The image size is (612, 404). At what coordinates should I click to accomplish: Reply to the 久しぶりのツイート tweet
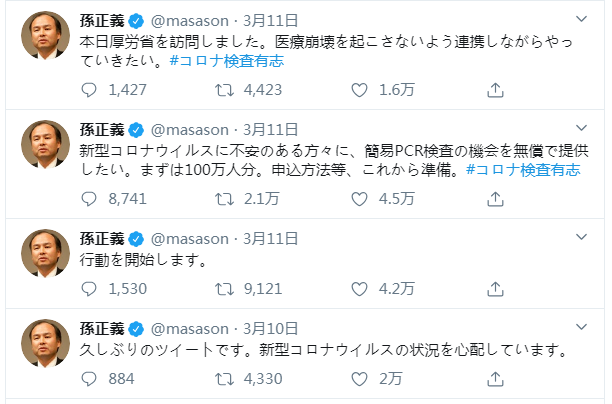(90, 380)
